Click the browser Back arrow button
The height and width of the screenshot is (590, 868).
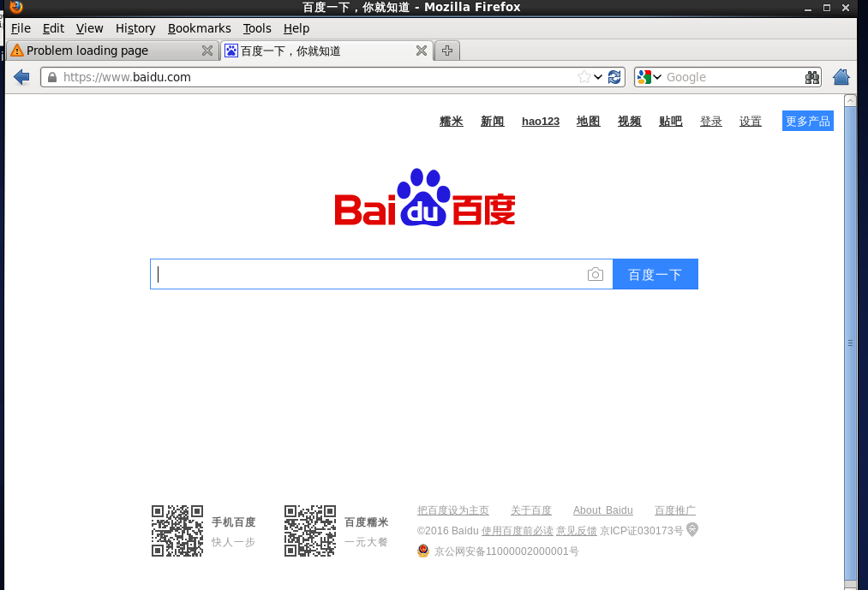[21, 77]
